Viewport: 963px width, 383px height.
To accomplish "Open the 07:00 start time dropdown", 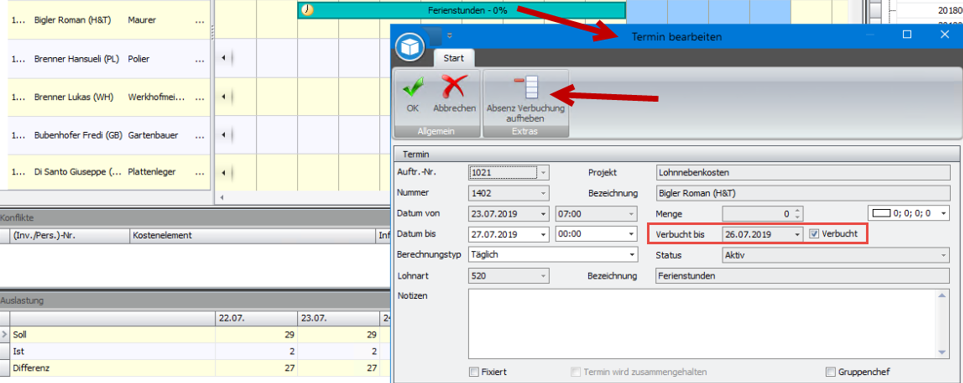I will [x=631, y=214].
